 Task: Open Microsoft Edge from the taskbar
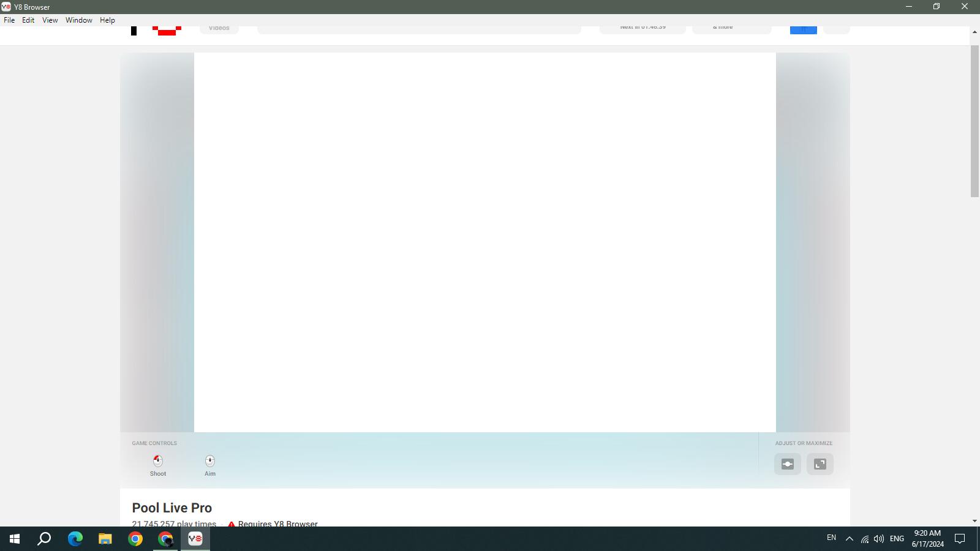75,539
